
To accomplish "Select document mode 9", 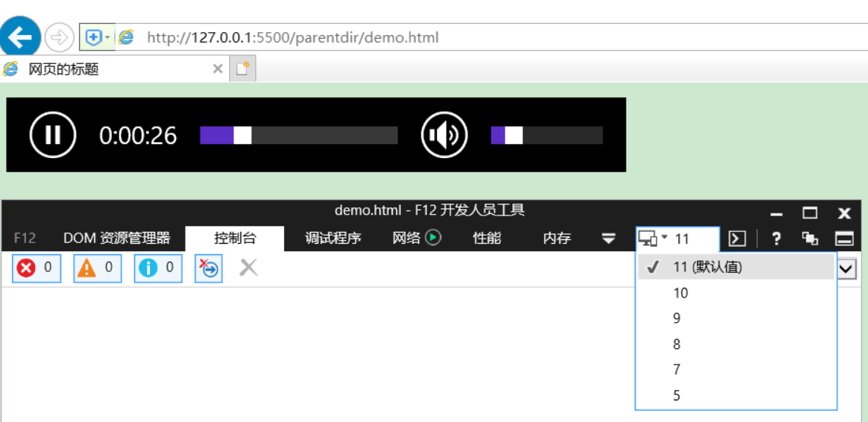I will point(736,318).
